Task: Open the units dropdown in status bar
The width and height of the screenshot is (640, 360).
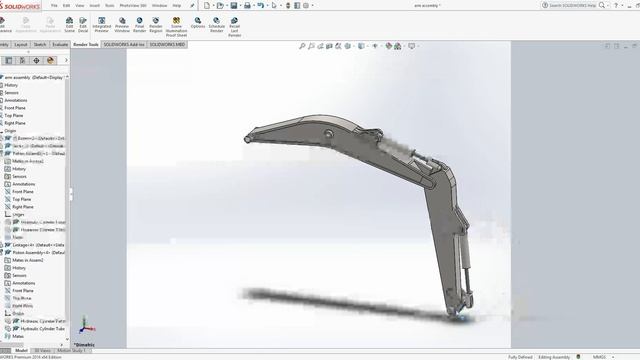Action: pos(613,357)
